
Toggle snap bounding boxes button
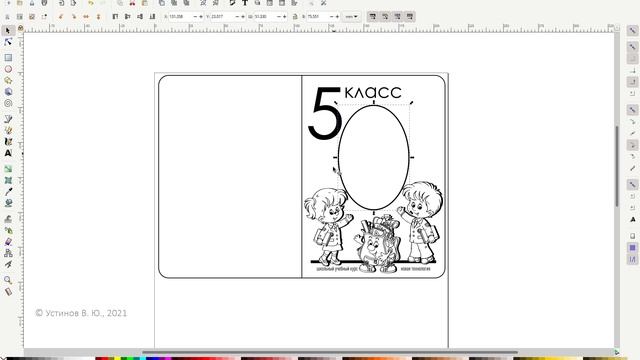point(632,47)
